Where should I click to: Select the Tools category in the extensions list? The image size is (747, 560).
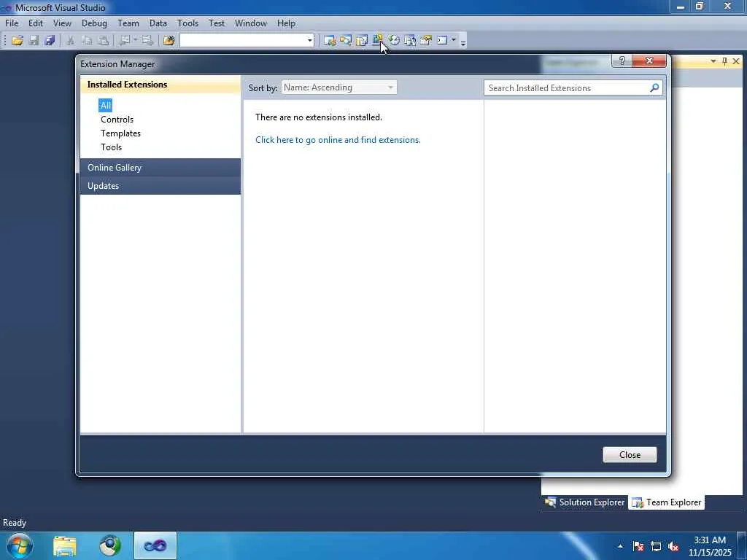click(111, 147)
